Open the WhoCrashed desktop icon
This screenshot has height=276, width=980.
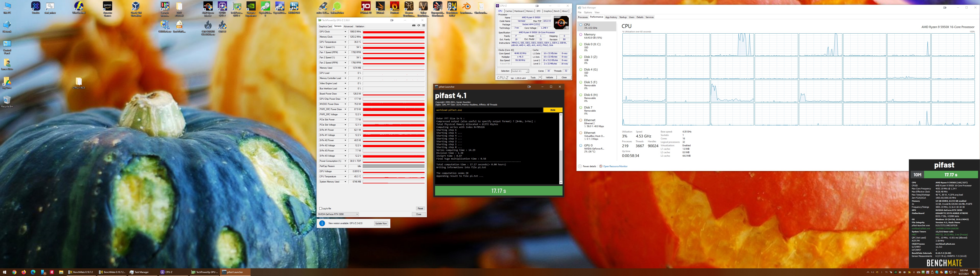(79, 8)
